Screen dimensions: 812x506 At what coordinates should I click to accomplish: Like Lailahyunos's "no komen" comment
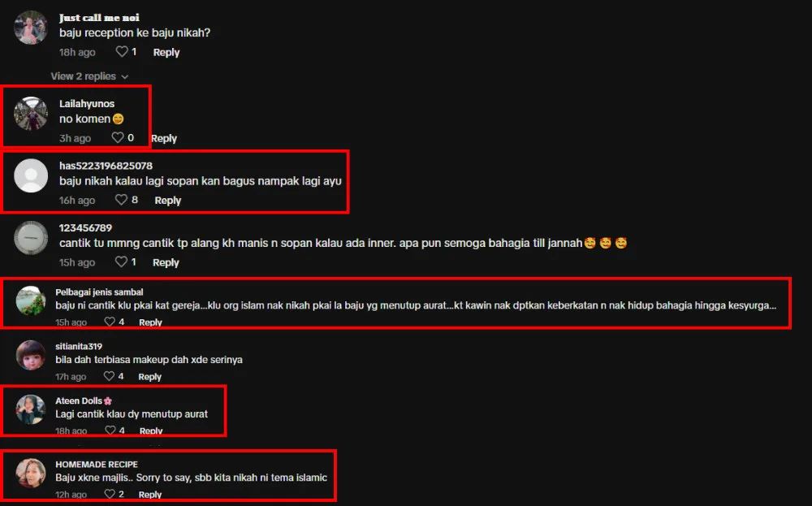pyautogui.click(x=118, y=138)
